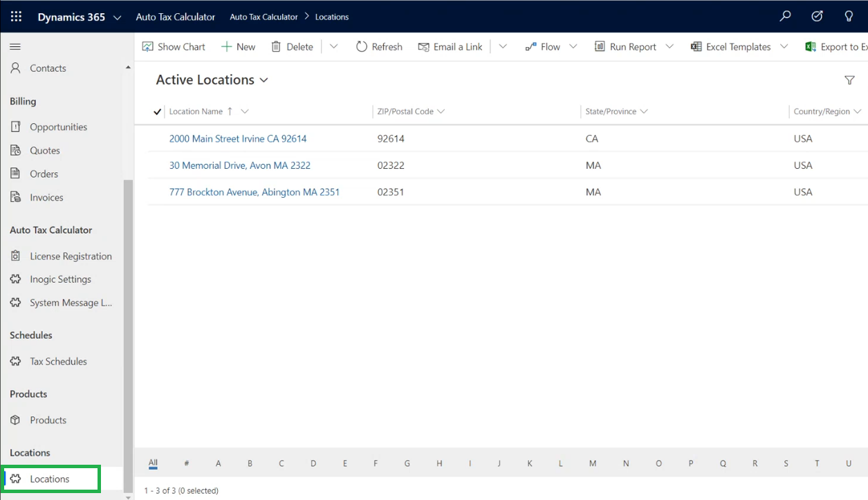Screen dimensions: 868x500
Task: Click the Locations breadcrumb
Action: click(332, 17)
